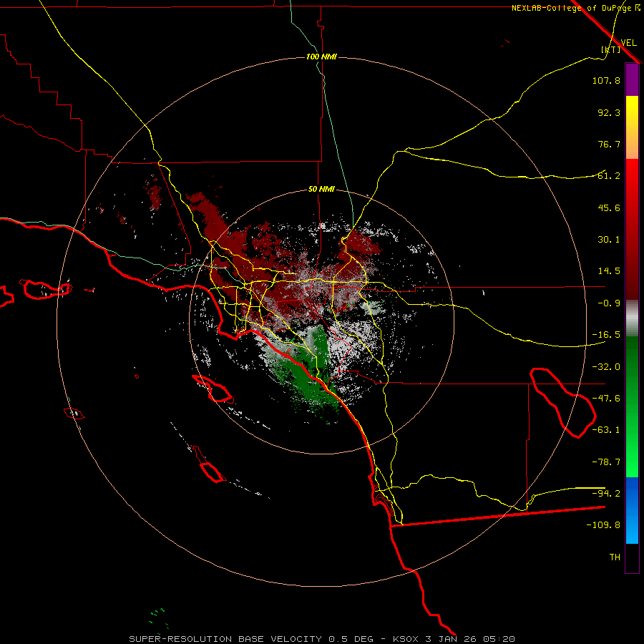Select the -94.2 value on the velocity scale

point(606,494)
